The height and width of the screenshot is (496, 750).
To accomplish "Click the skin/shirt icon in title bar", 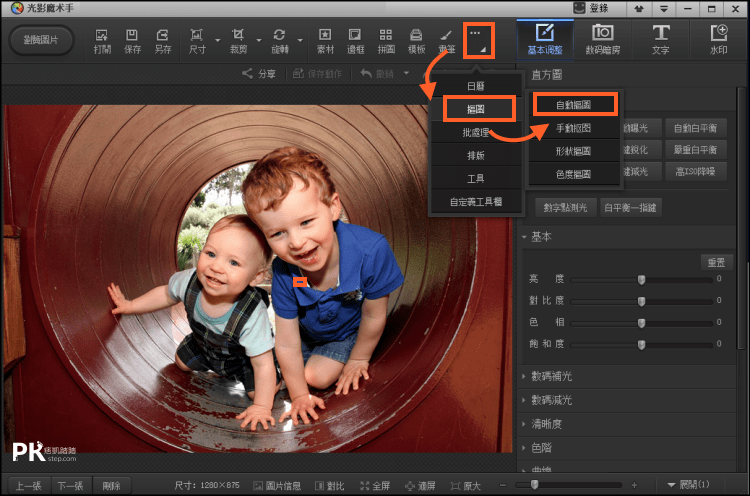I will click(639, 9).
